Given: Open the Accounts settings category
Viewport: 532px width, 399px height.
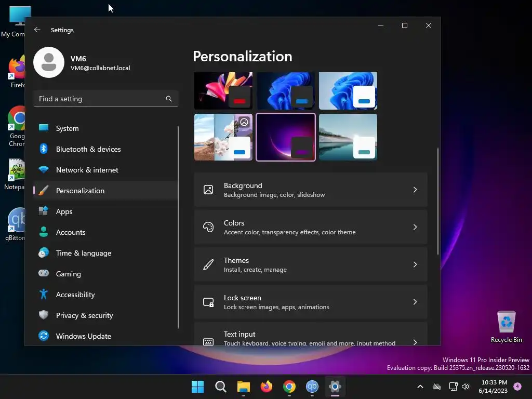Looking at the screenshot, I should tap(105, 232).
